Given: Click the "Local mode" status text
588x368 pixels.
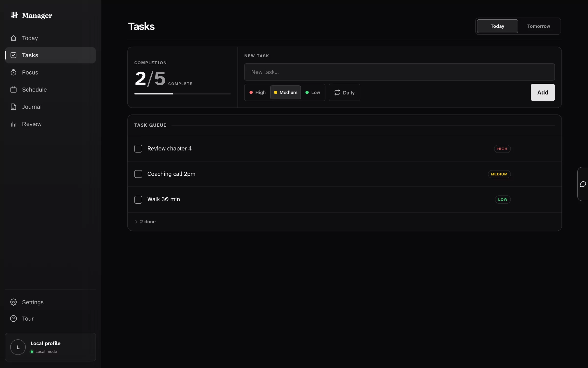Looking at the screenshot, I should 46,352.
